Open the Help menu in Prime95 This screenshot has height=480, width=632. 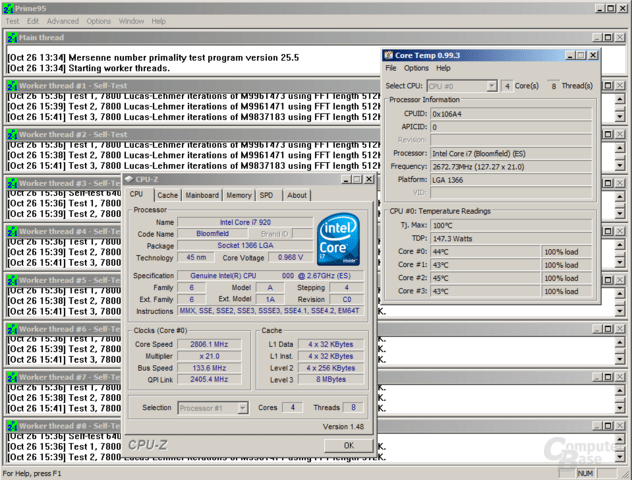point(158,21)
